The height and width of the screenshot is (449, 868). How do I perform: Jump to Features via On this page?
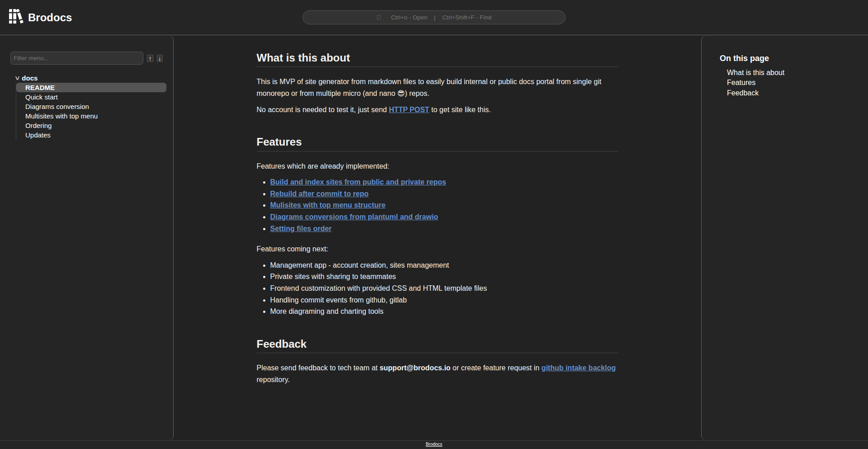(741, 82)
